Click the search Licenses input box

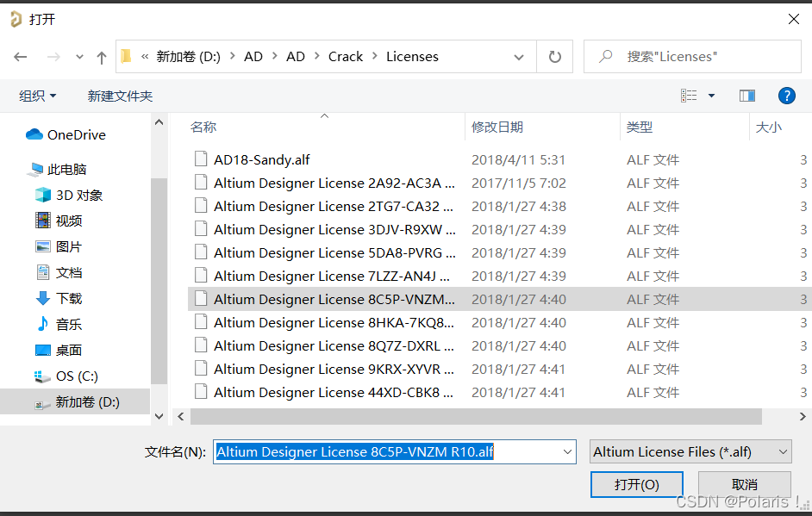pos(692,56)
